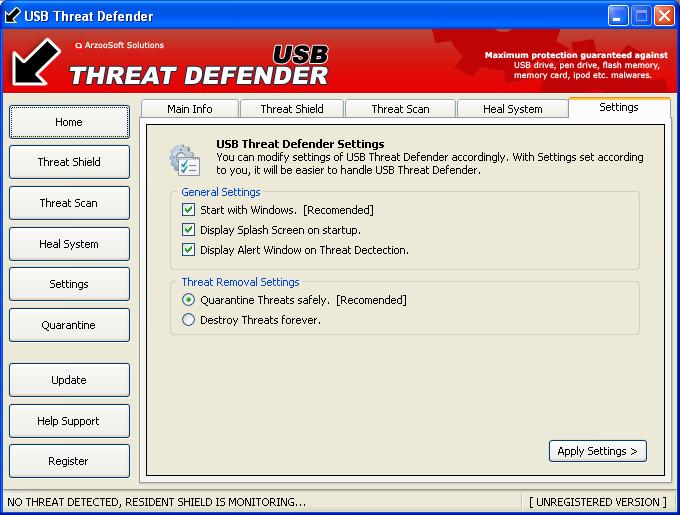Click the Home sidebar button
Screen dimensions: 680x515
click(x=69, y=122)
